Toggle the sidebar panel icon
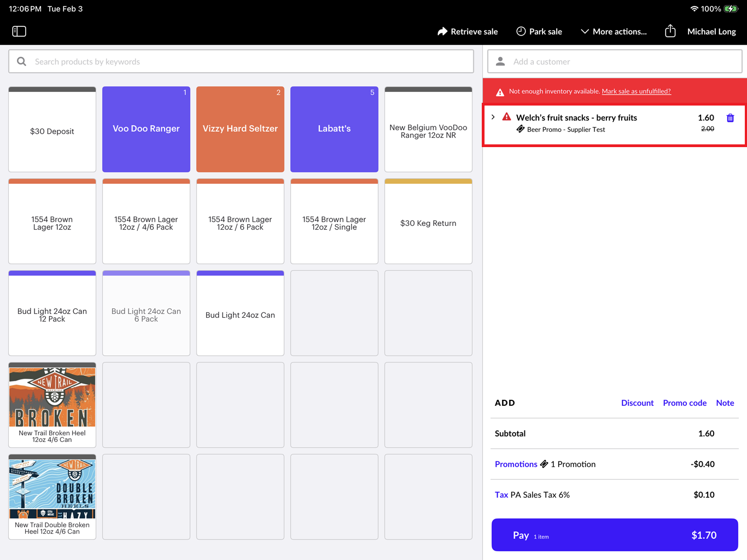 pos(19,31)
